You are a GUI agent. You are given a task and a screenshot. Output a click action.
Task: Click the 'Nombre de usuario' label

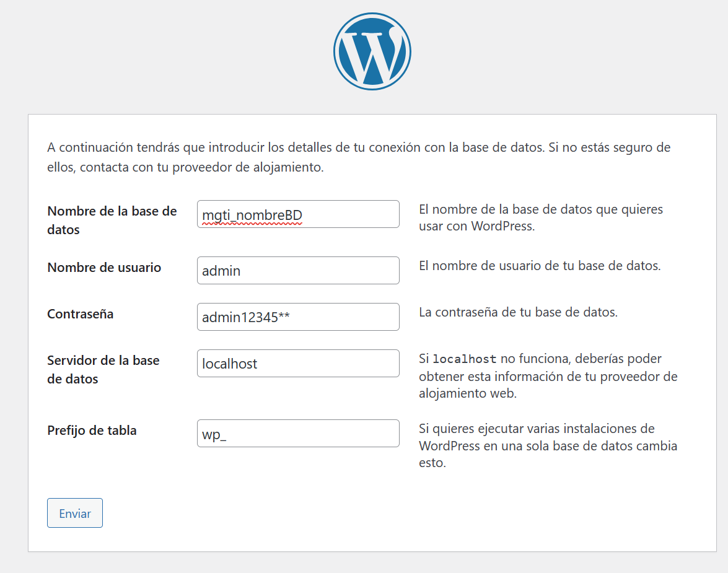click(104, 268)
